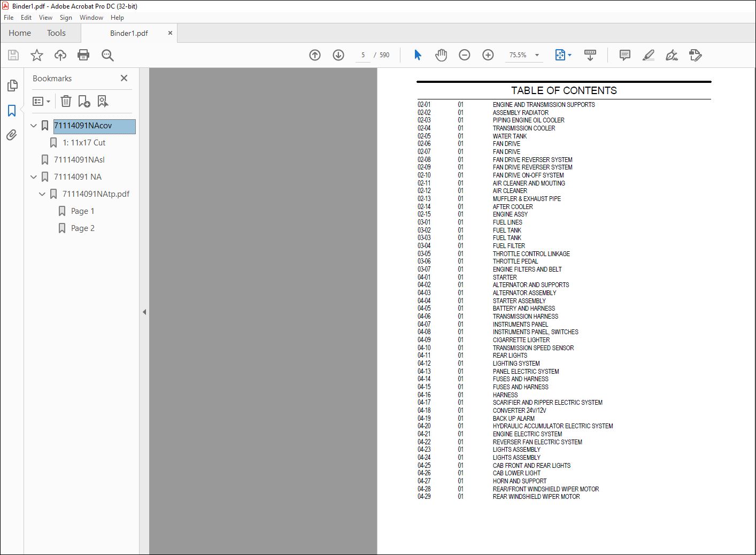Collapse the 71114091NAcov bookmark

click(34, 126)
